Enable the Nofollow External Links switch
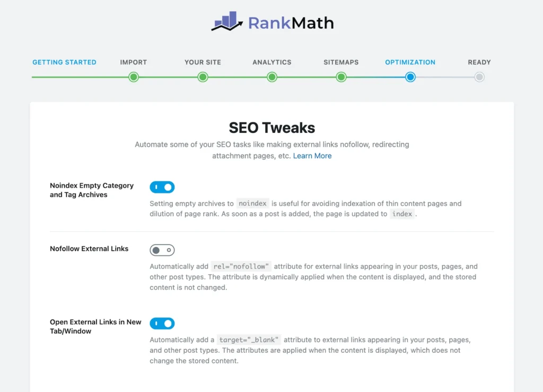The height and width of the screenshot is (392, 543). point(162,250)
